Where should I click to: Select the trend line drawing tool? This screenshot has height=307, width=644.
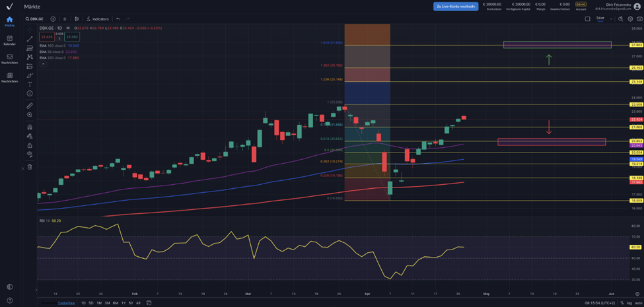coord(30,39)
